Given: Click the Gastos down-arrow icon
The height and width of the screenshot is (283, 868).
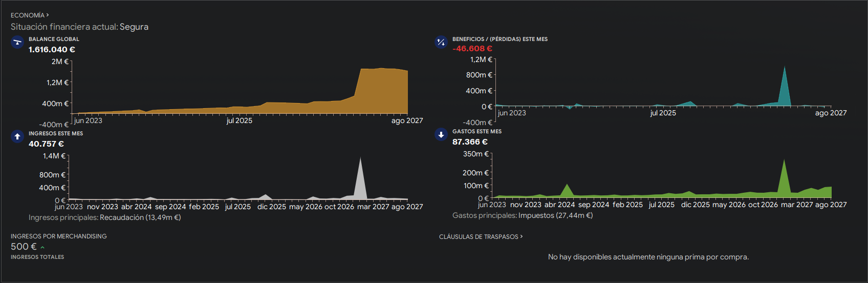Looking at the screenshot, I should [441, 135].
